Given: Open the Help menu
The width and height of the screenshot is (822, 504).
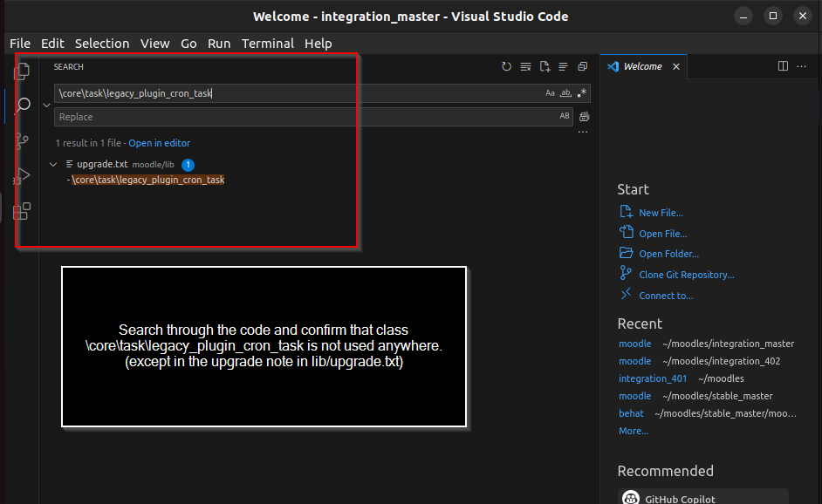Looking at the screenshot, I should [x=319, y=44].
